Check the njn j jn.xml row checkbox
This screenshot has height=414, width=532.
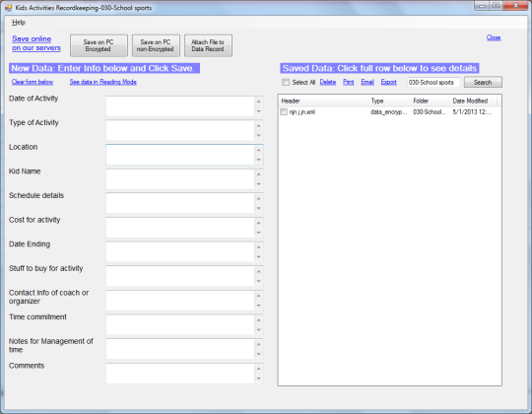(x=284, y=112)
